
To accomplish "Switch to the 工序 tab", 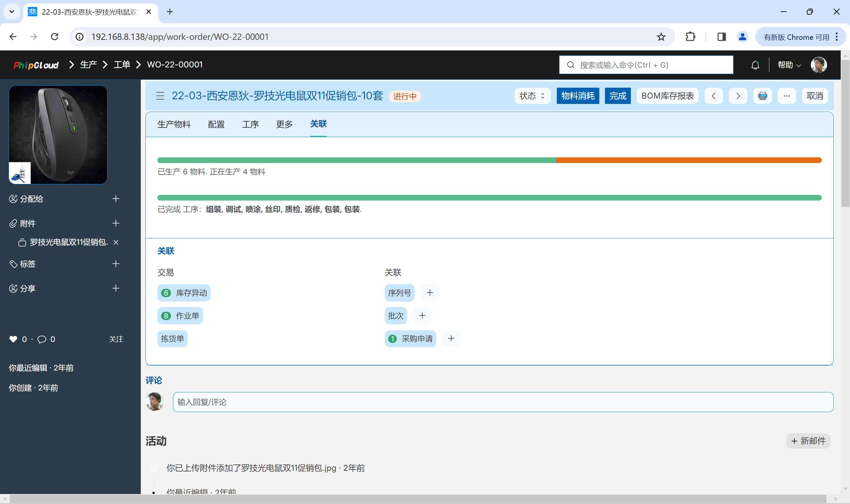I will (250, 124).
